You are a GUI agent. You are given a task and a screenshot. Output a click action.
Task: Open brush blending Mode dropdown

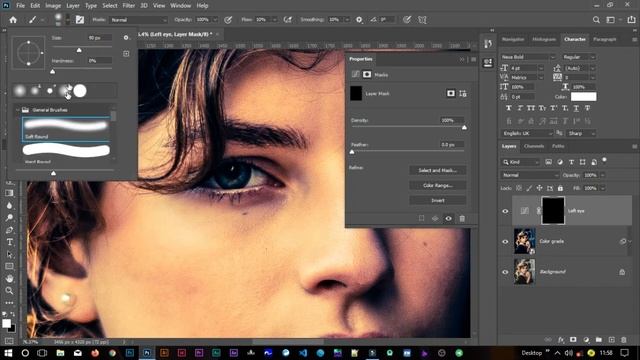(x=139, y=20)
